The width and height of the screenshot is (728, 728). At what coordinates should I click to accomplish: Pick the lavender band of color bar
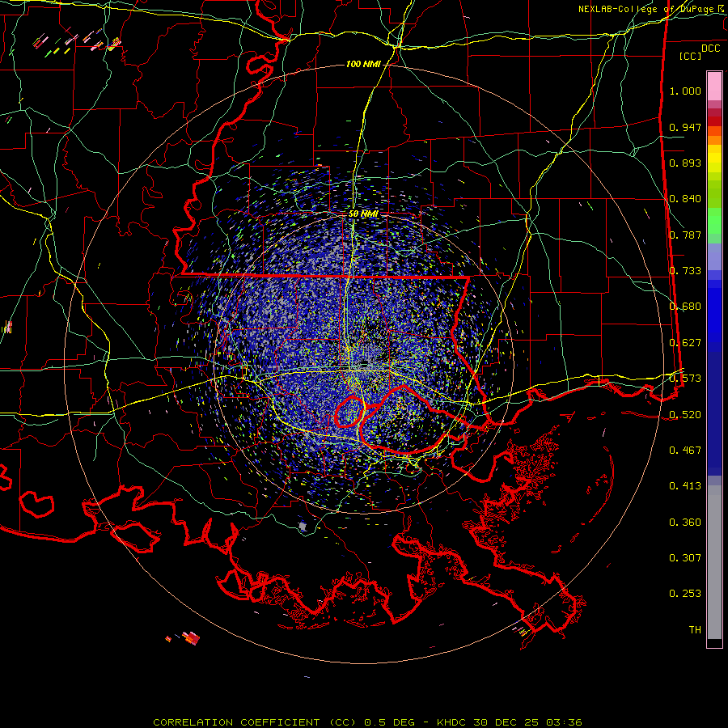[x=714, y=256]
